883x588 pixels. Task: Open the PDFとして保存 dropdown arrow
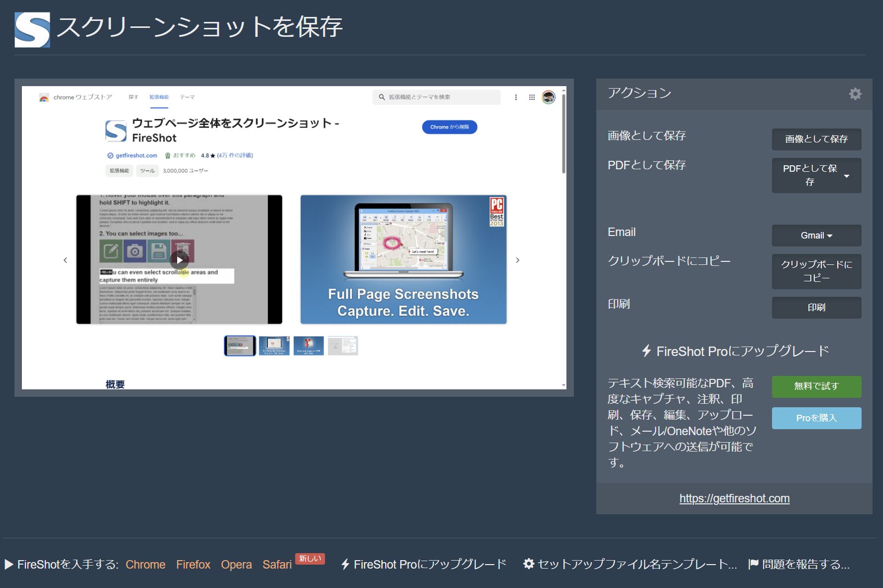[846, 176]
